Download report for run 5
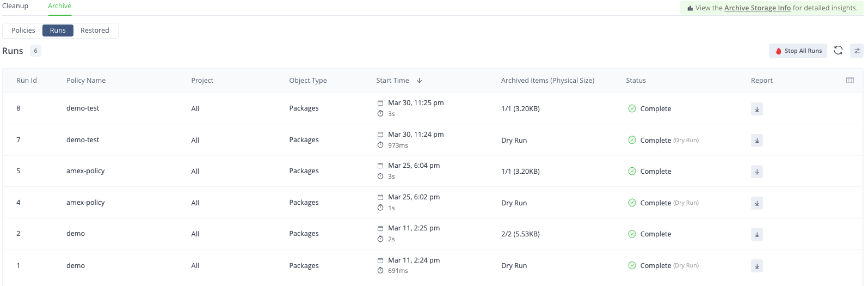Screen dimensions: 868x286 pos(756,172)
